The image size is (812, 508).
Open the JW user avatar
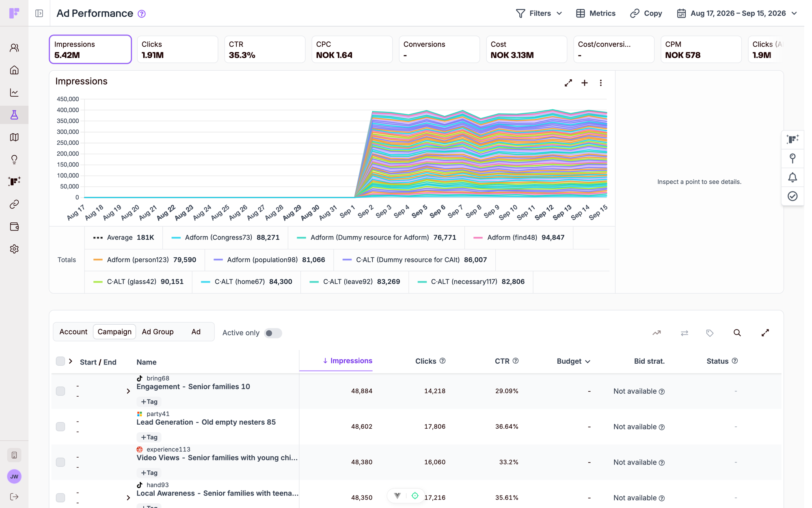click(x=14, y=477)
